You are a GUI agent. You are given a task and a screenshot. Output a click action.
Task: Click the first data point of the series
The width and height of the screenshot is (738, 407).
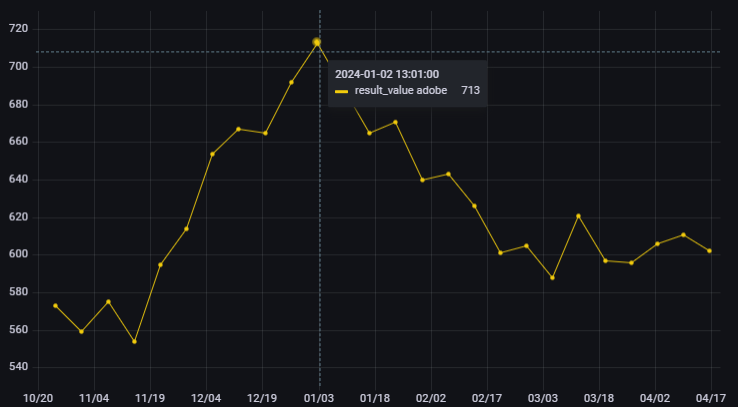tap(56, 306)
